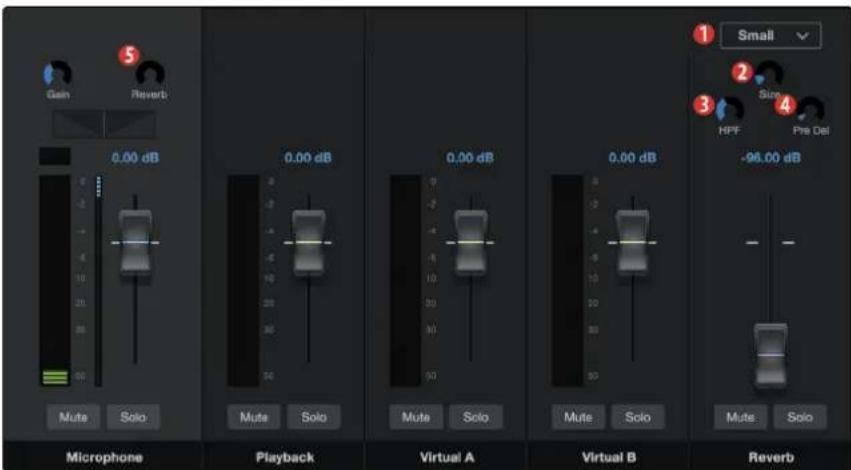Click the Playback 0.00 dB level value

coord(308,158)
